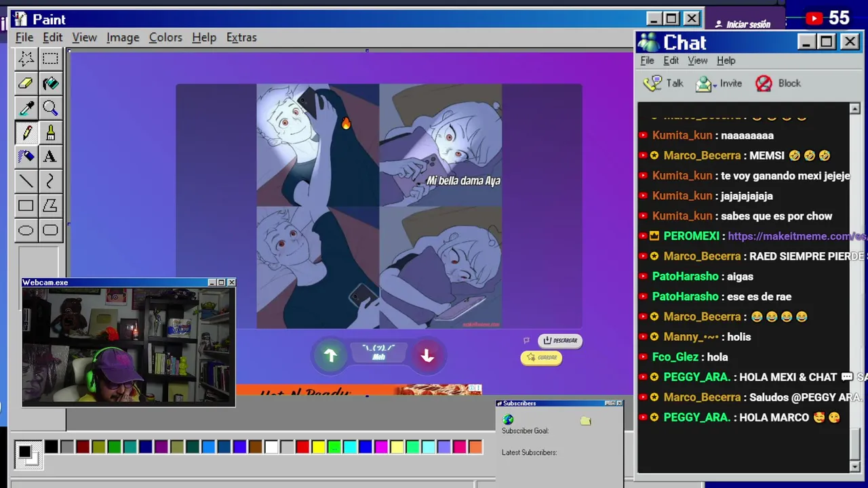
Task: Choose the Fill With Color bucket tool
Action: click(x=50, y=83)
